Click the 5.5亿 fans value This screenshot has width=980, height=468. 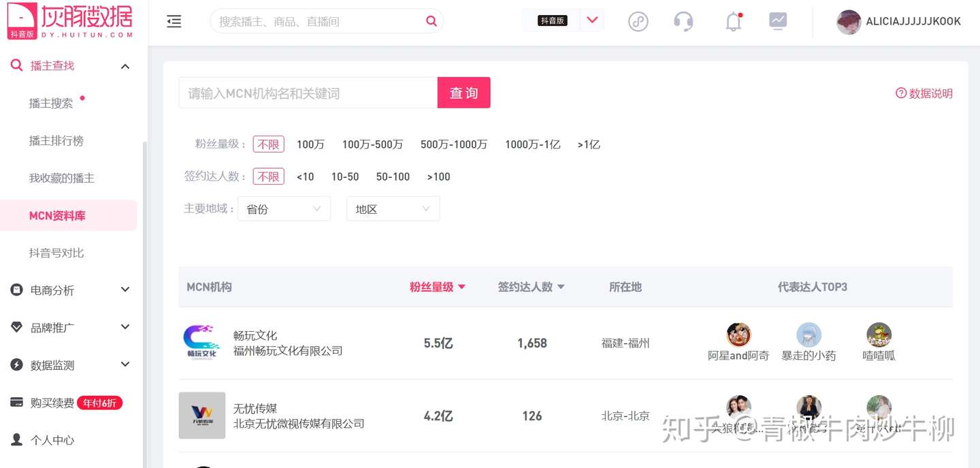pos(438,343)
